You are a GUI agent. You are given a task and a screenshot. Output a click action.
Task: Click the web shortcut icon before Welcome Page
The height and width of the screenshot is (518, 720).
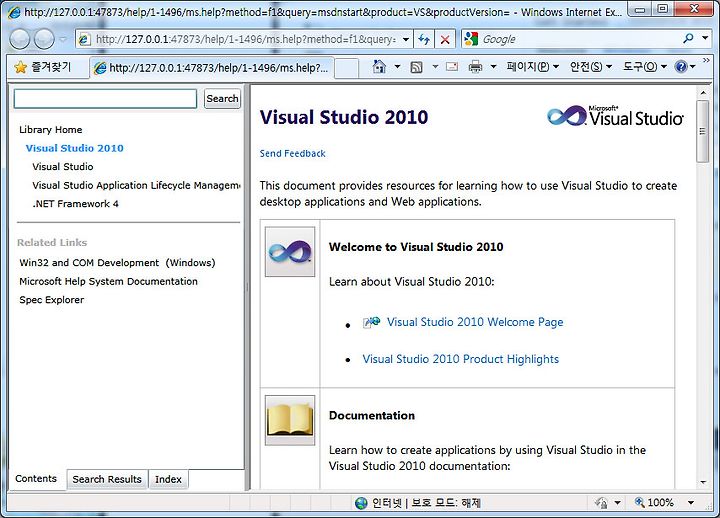pyautogui.click(x=371, y=322)
